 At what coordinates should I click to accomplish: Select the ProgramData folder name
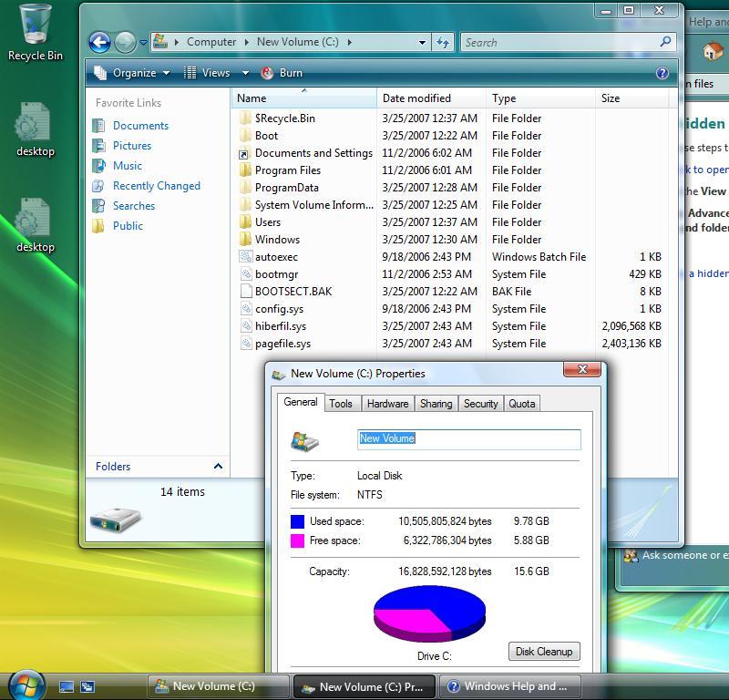pos(286,188)
